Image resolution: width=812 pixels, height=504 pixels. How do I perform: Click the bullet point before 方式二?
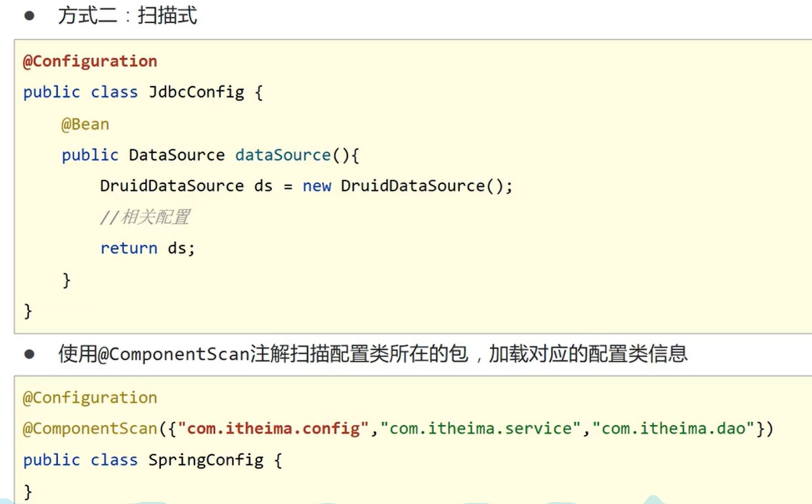click(30, 16)
